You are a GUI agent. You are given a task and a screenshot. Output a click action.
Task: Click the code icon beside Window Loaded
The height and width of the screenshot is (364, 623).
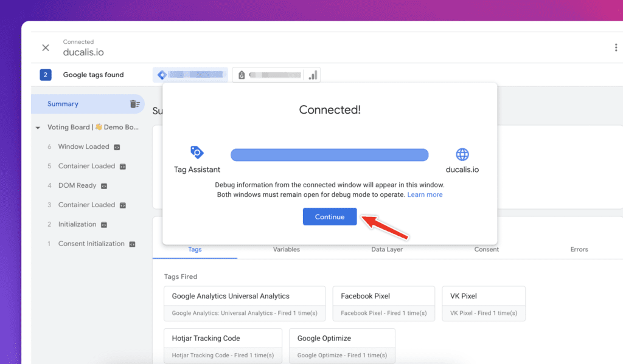click(x=118, y=146)
